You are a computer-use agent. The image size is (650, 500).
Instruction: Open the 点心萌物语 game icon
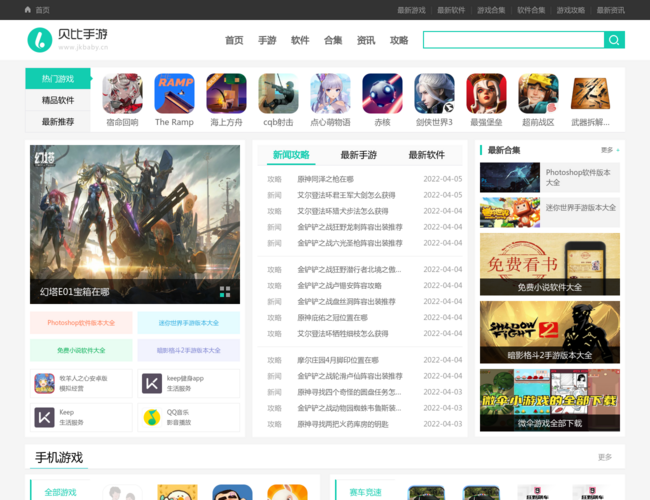coord(330,93)
